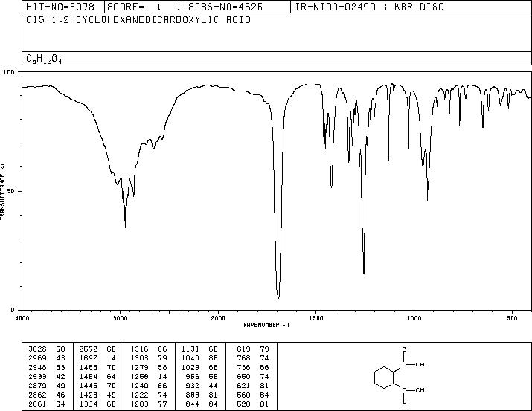Viewport: 532px width, 411px height.
Task: Select peak table entry 621
Action: pyautogui.click(x=243, y=386)
